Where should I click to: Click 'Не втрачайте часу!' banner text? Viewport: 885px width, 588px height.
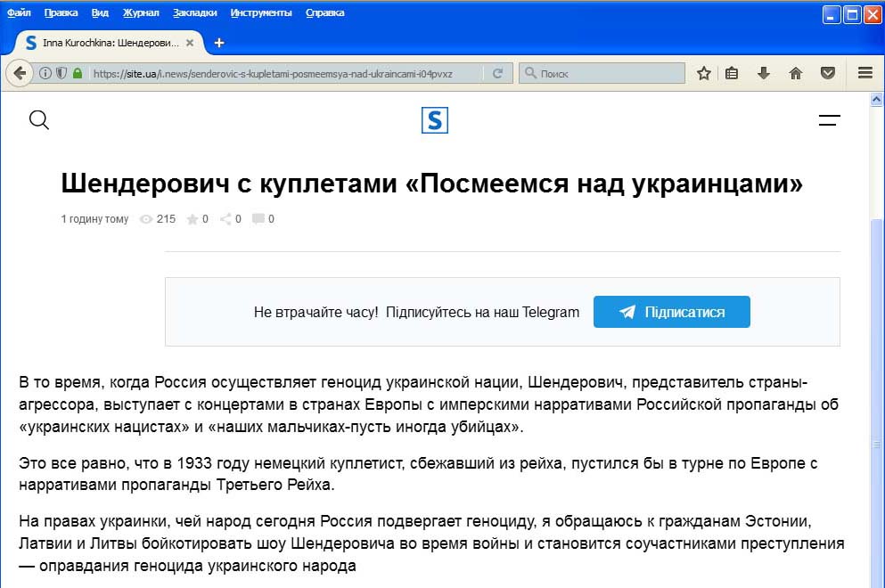click(x=316, y=312)
